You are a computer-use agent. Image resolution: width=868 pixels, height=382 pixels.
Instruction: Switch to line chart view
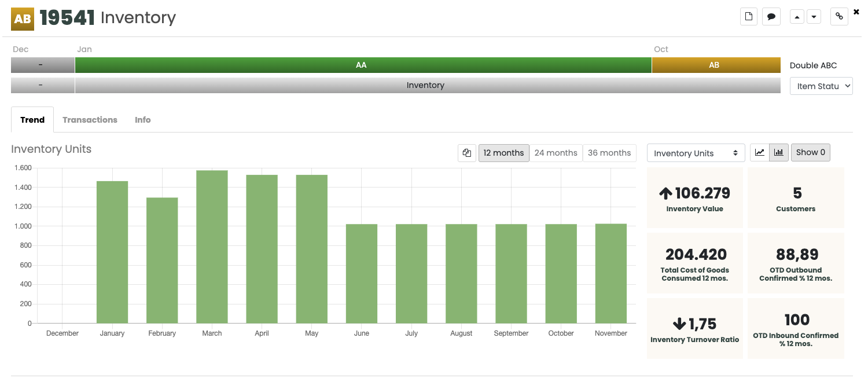(760, 153)
